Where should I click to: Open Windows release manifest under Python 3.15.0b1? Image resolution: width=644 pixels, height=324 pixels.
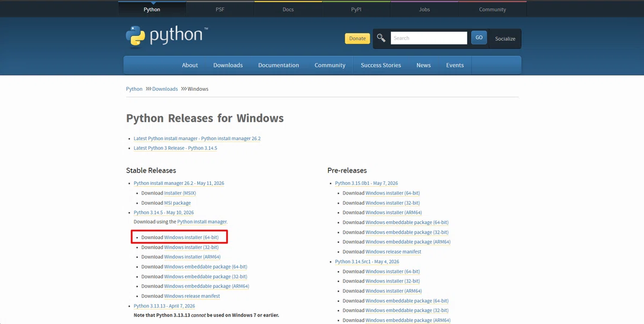coord(393,251)
